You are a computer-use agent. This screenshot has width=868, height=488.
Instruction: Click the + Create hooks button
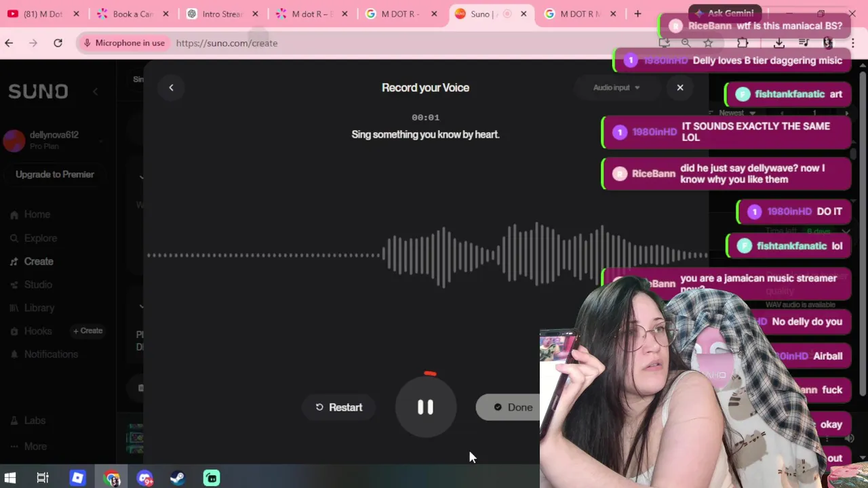pos(88,331)
